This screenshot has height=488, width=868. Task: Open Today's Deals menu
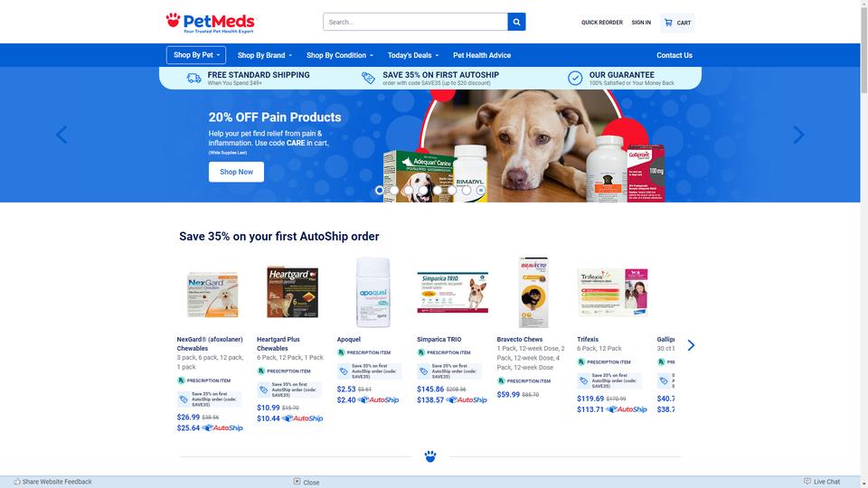pos(413,55)
